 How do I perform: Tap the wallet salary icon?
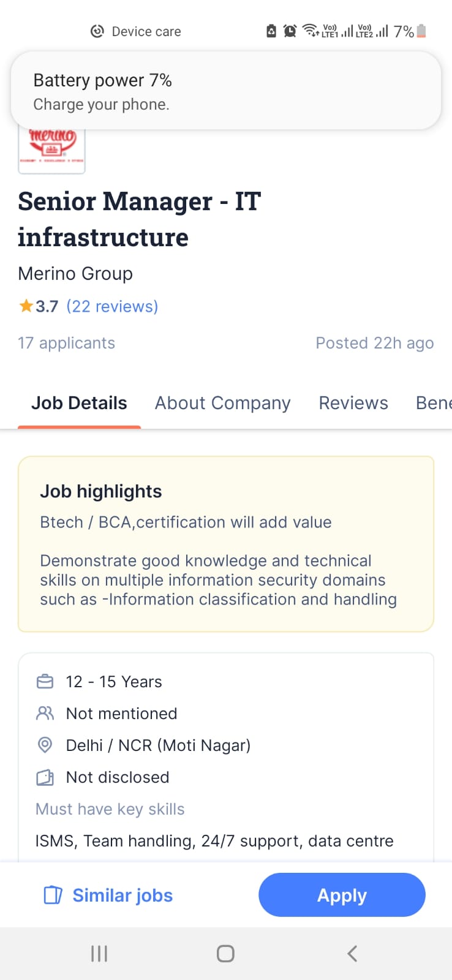(x=45, y=777)
